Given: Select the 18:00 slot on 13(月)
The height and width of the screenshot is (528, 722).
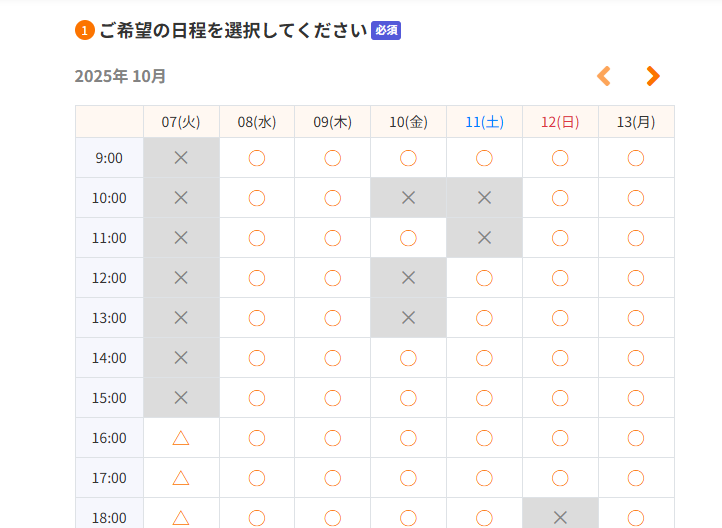Looking at the screenshot, I should (x=636, y=517).
